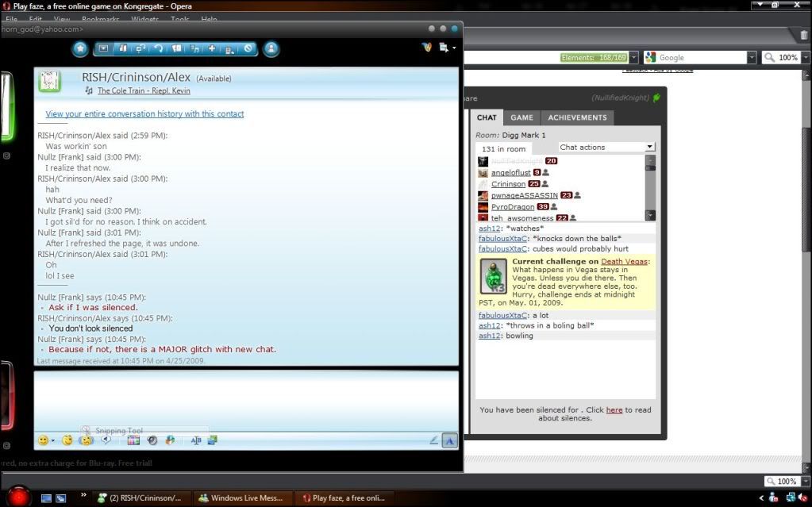
Task: Click the round gray disc icon
Action: (152, 440)
